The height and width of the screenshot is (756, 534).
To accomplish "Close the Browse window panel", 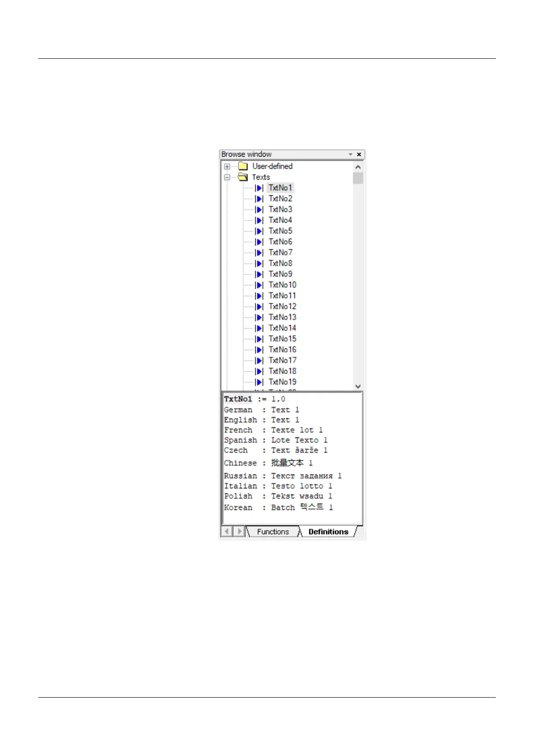I will point(359,154).
